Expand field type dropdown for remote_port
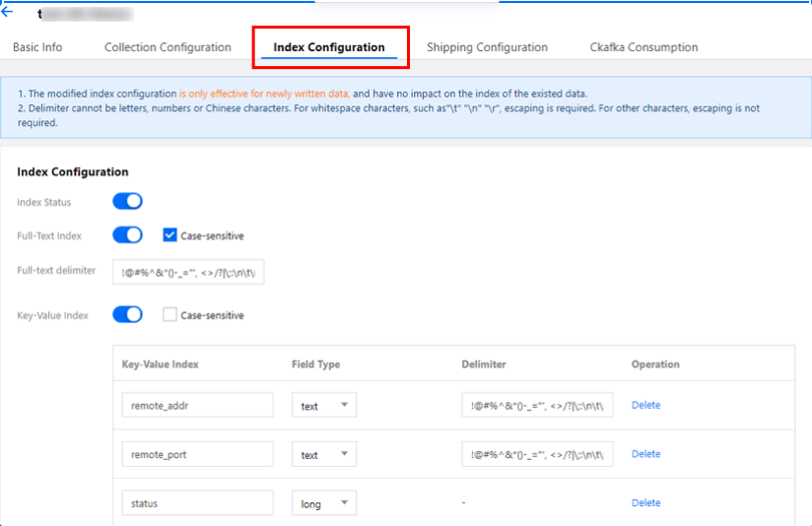The width and height of the screenshot is (812, 526). 324,455
